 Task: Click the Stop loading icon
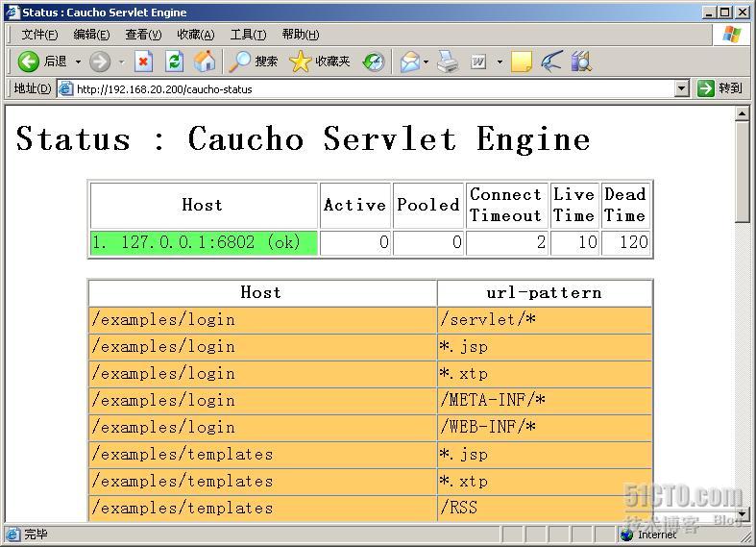click(143, 62)
